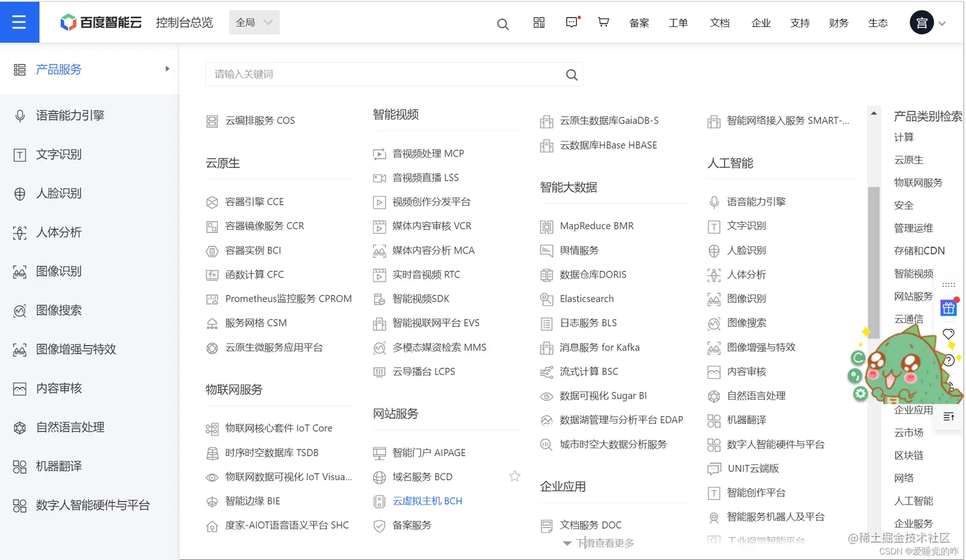Click the search icon inside keyword field
966x560 pixels.
click(x=572, y=75)
